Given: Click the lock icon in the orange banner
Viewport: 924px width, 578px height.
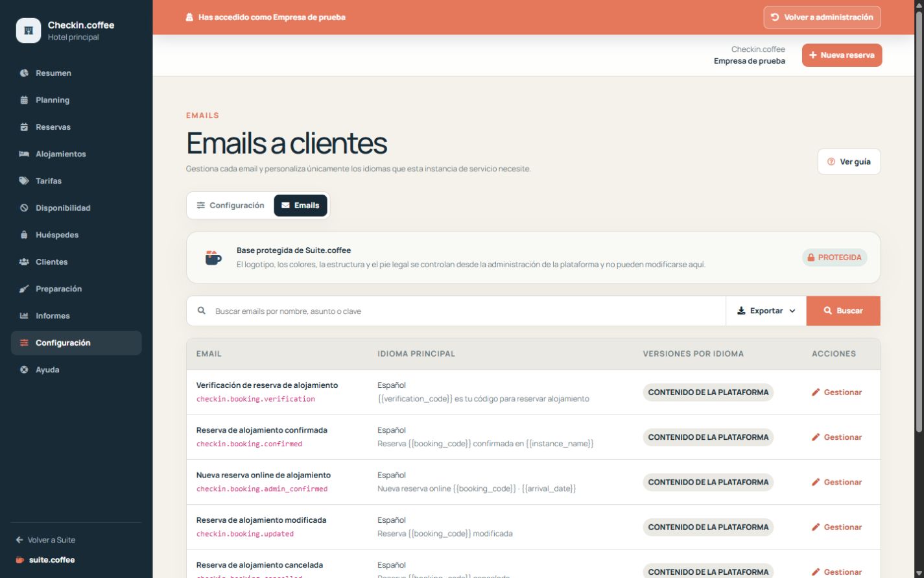Looking at the screenshot, I should (189, 18).
